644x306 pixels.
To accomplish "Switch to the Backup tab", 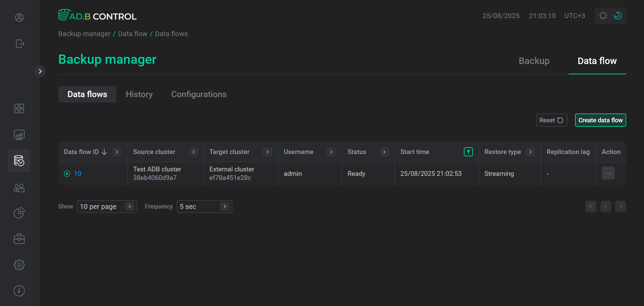I will (534, 61).
